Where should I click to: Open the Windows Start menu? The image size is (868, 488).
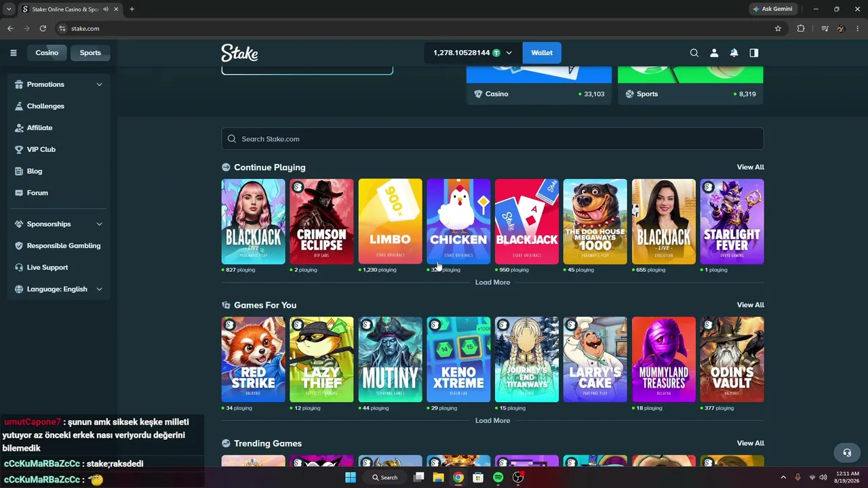pyautogui.click(x=351, y=477)
